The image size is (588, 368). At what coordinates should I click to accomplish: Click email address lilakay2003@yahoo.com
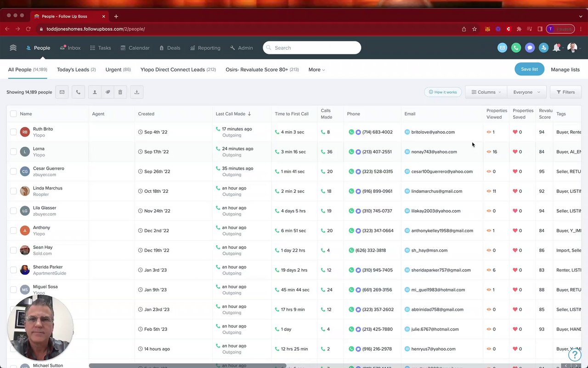436,211
